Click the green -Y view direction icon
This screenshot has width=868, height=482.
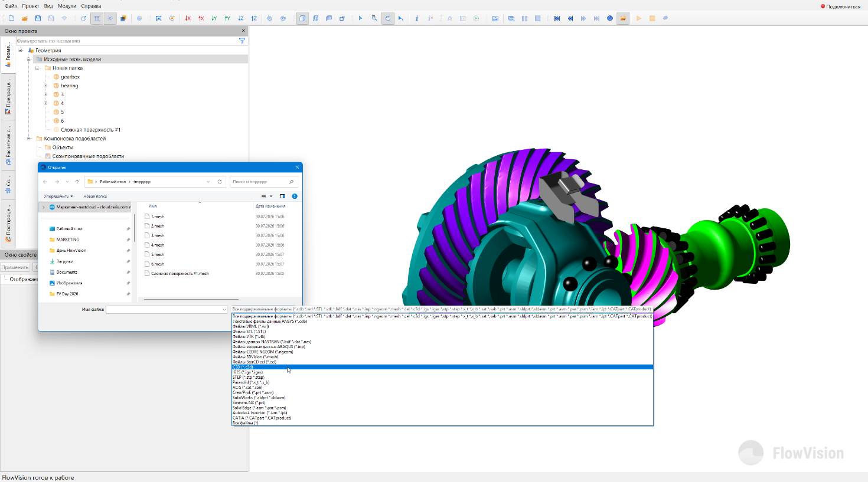pyautogui.click(x=214, y=18)
